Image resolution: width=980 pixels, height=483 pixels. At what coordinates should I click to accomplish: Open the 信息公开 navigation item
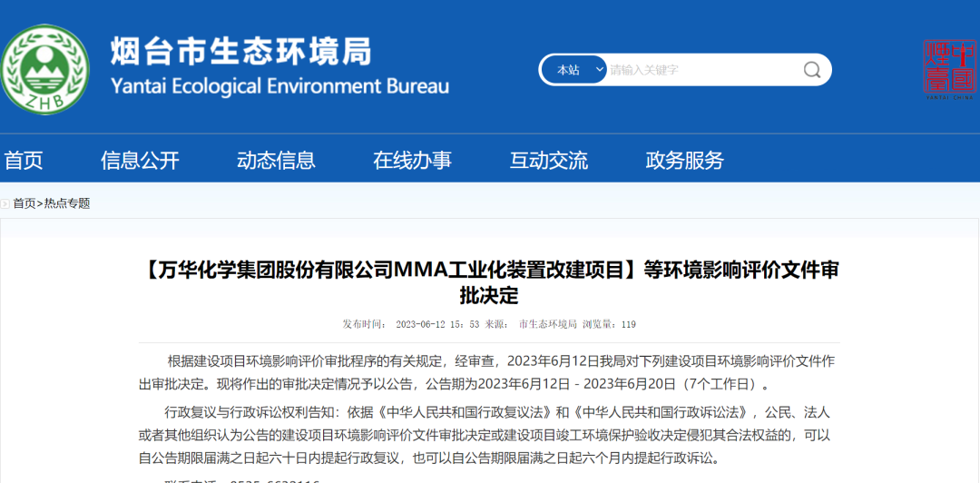click(x=140, y=161)
